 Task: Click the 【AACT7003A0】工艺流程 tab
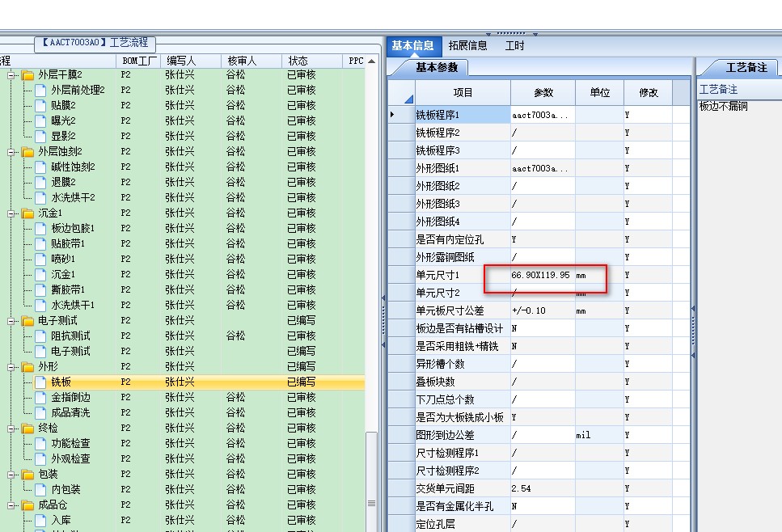[95, 43]
